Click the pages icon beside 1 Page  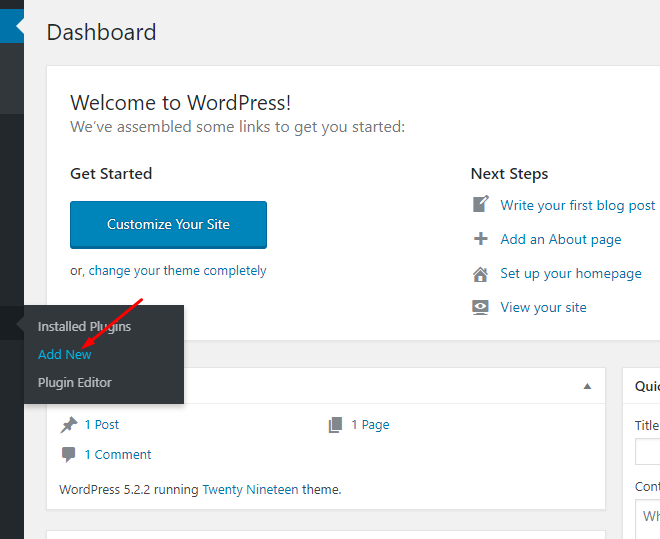(335, 425)
